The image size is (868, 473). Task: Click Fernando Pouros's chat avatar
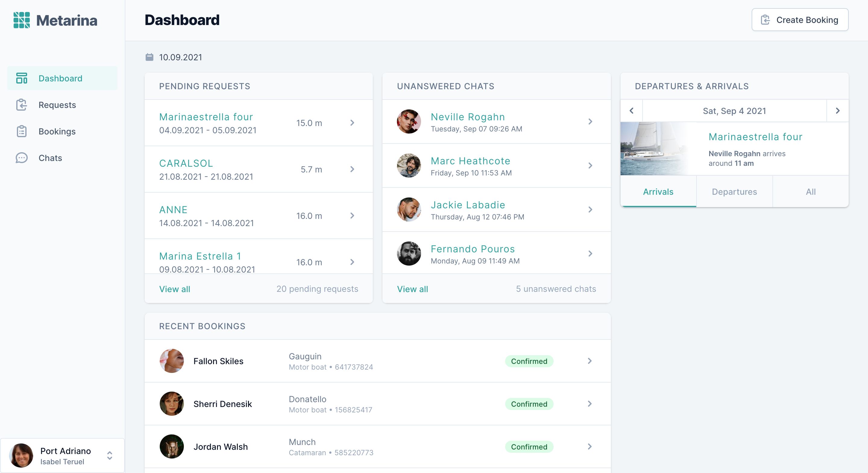coord(409,254)
